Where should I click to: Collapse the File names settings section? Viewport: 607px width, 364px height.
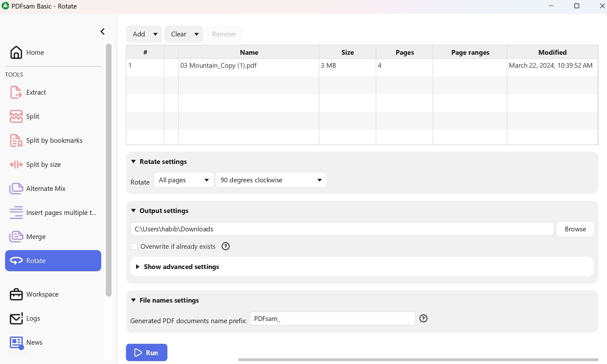[134, 300]
